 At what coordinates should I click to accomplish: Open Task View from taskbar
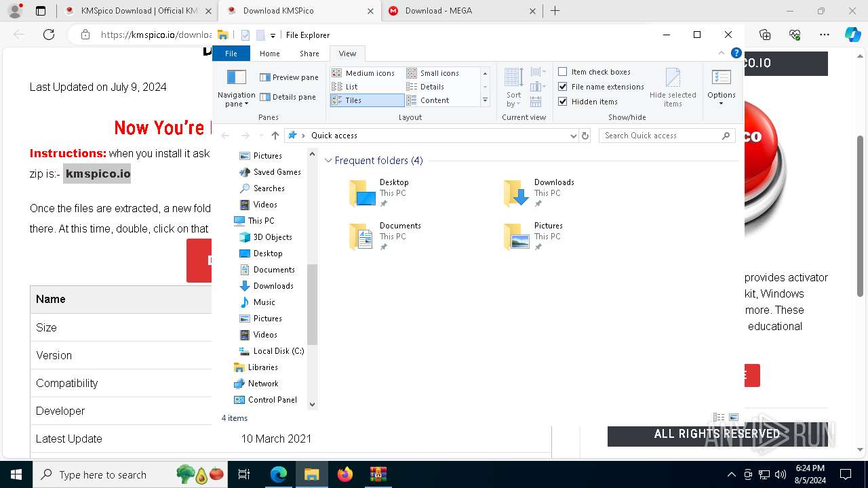click(245, 474)
